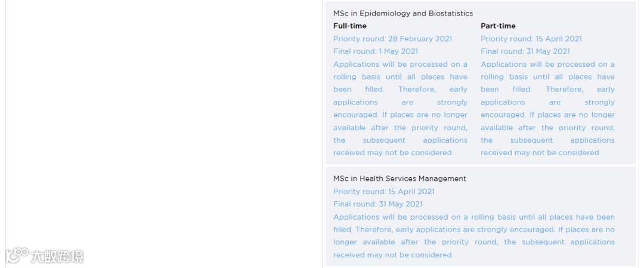Select the Full-time column heading
Screen dimensions: 644x268
[350, 26]
